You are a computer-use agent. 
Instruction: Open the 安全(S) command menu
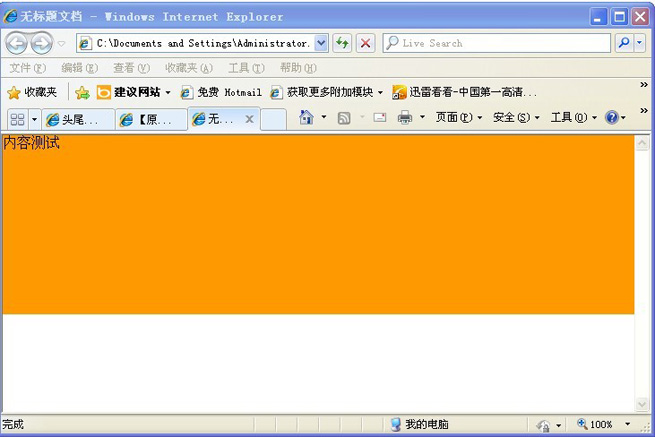(x=516, y=117)
